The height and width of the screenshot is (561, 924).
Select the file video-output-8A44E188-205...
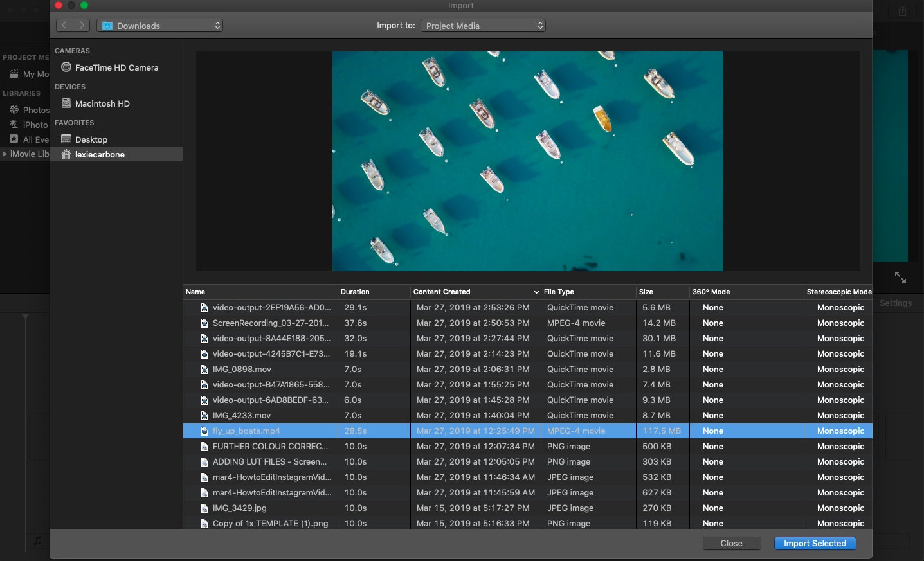click(272, 339)
